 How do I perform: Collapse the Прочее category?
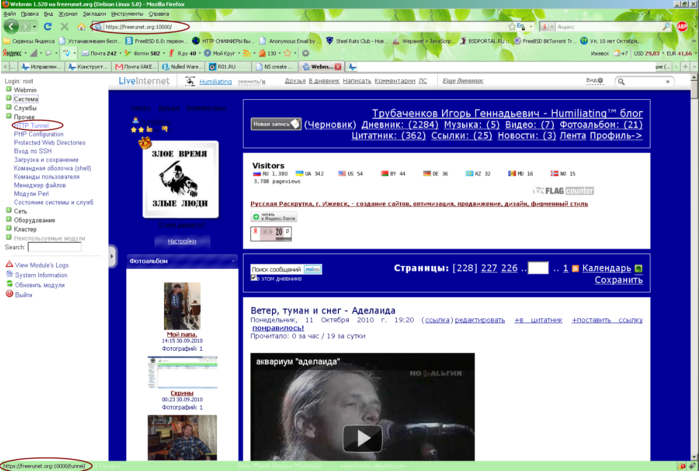point(8,116)
